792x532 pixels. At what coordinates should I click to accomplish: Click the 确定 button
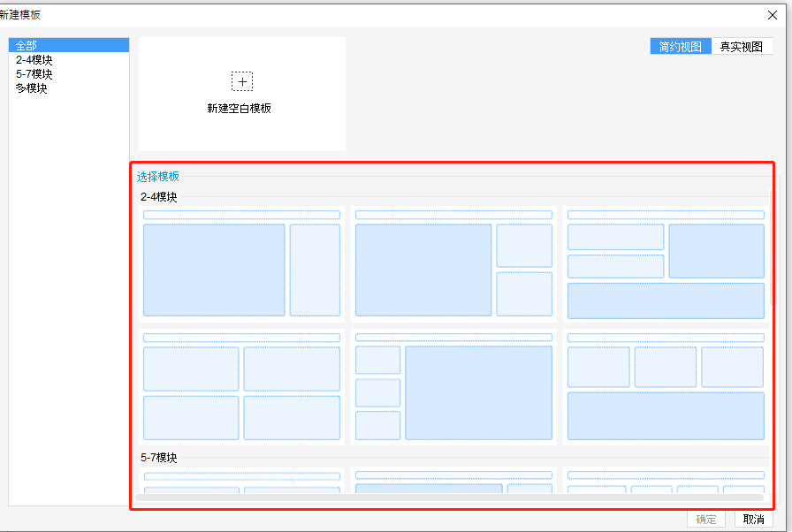[706, 520]
